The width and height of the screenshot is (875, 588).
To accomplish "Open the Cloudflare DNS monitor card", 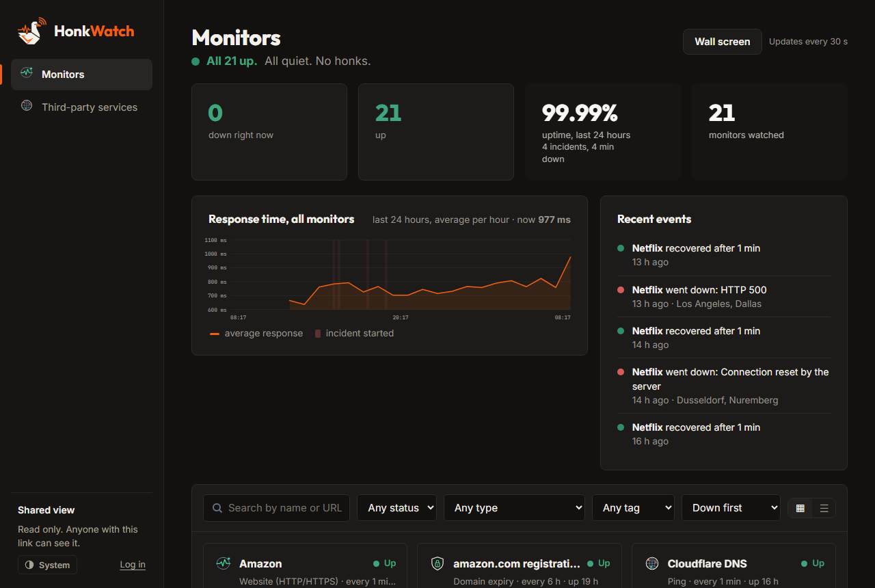I will (733, 565).
